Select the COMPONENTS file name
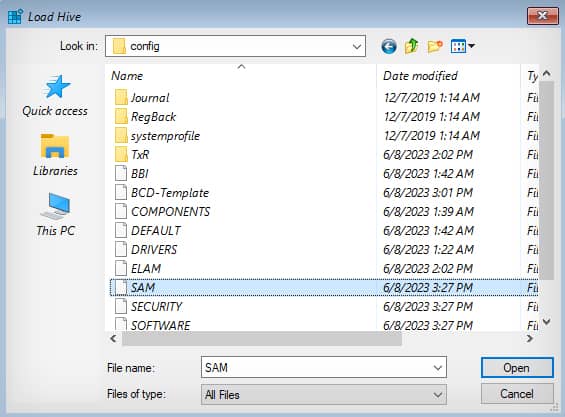565x417 pixels. click(x=170, y=212)
